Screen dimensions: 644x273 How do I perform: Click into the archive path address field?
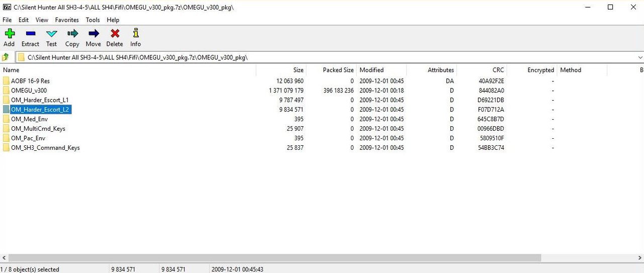click(x=330, y=57)
